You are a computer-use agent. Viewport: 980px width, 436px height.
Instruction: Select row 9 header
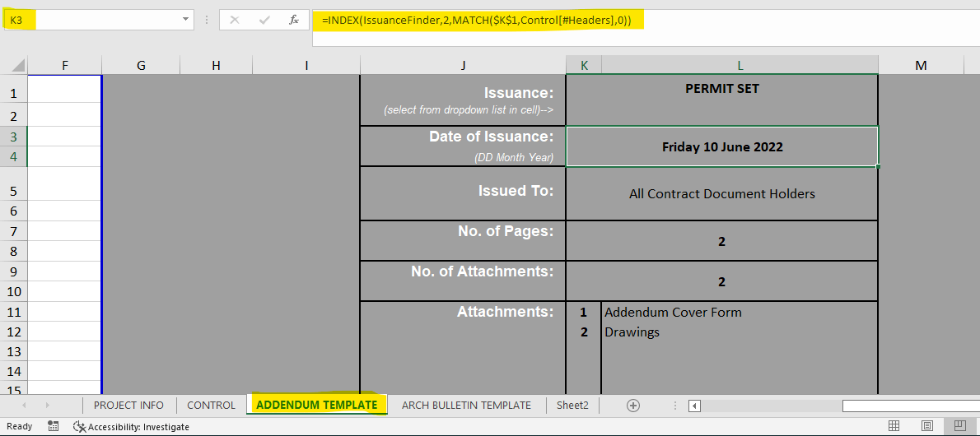[x=14, y=271]
